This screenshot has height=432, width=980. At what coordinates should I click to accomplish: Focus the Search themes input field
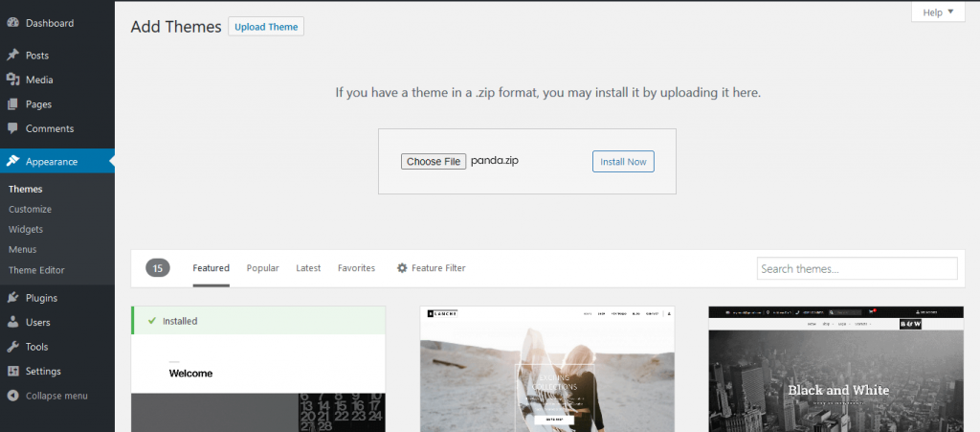pos(857,269)
